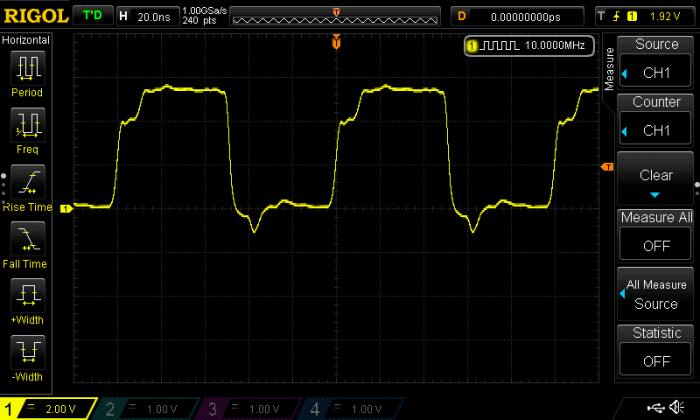Click the T'D trigger status indicator
This screenshot has width=700, height=420.
pos(92,16)
